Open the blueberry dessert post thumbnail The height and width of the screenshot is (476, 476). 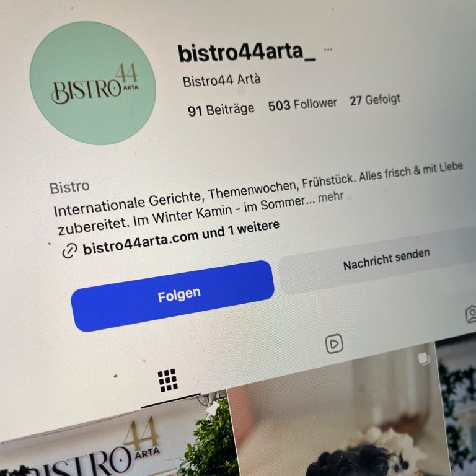pyautogui.click(x=338, y=412)
